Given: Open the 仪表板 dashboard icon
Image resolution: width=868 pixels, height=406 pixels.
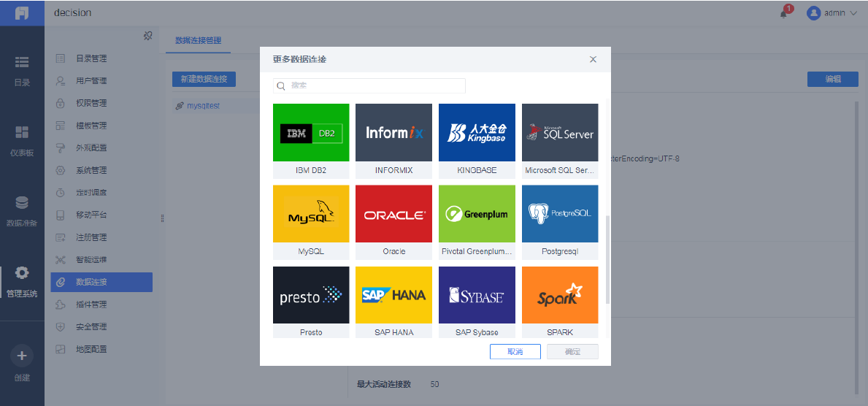Looking at the screenshot, I should pos(22,132).
